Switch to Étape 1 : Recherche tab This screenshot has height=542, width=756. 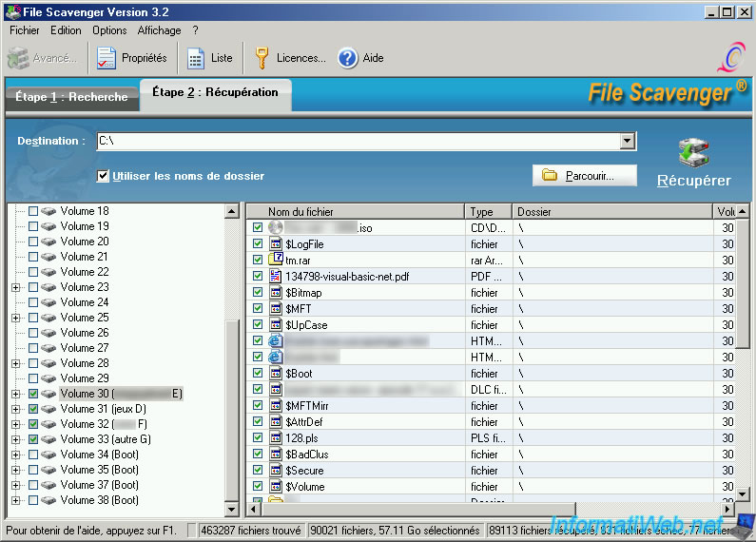point(71,96)
